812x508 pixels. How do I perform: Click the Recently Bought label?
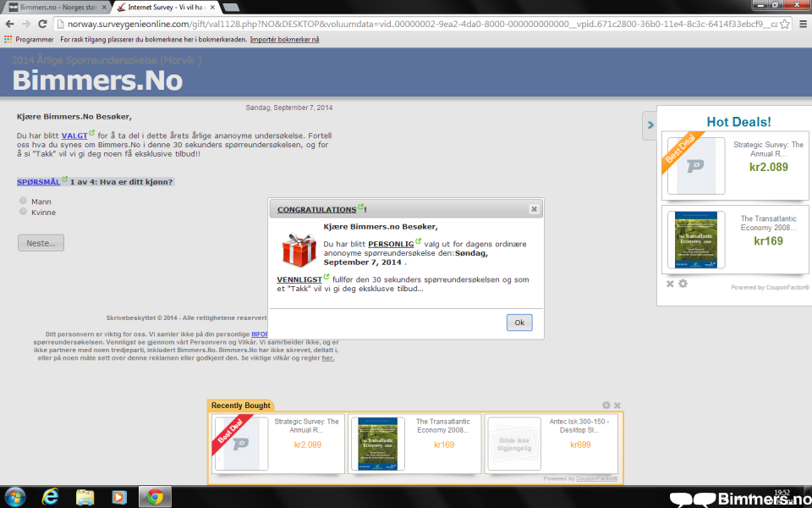pos(241,406)
